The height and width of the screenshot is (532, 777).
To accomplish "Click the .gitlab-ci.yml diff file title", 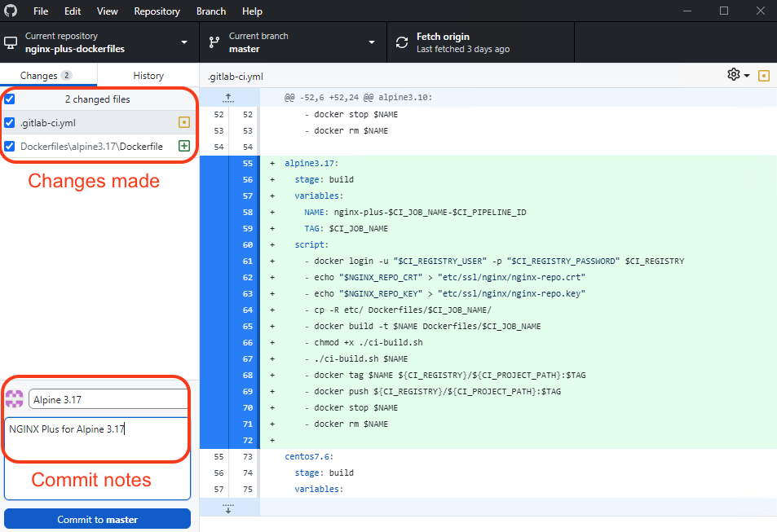I will pyautogui.click(x=236, y=77).
